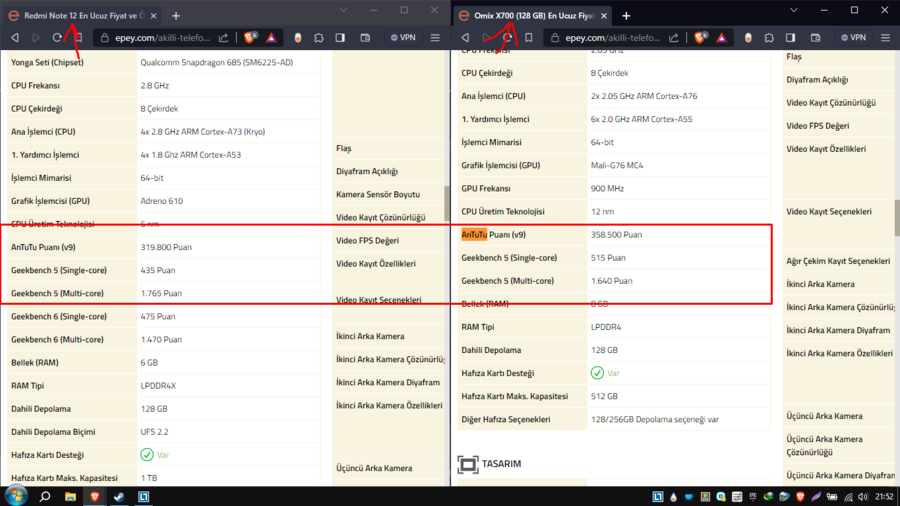Click '6x 2.0 GHz ARM Cortex-A55' value
This screenshot has height=506, width=900.
(642, 119)
